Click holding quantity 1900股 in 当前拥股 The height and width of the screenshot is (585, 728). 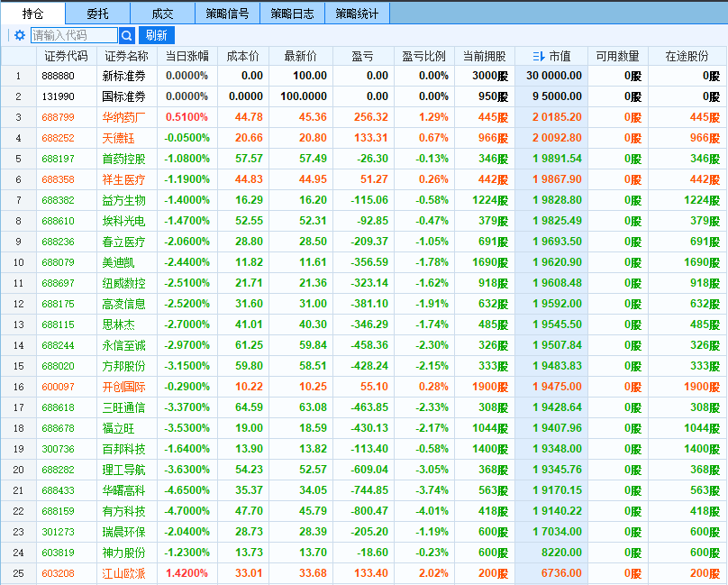[x=490, y=387]
